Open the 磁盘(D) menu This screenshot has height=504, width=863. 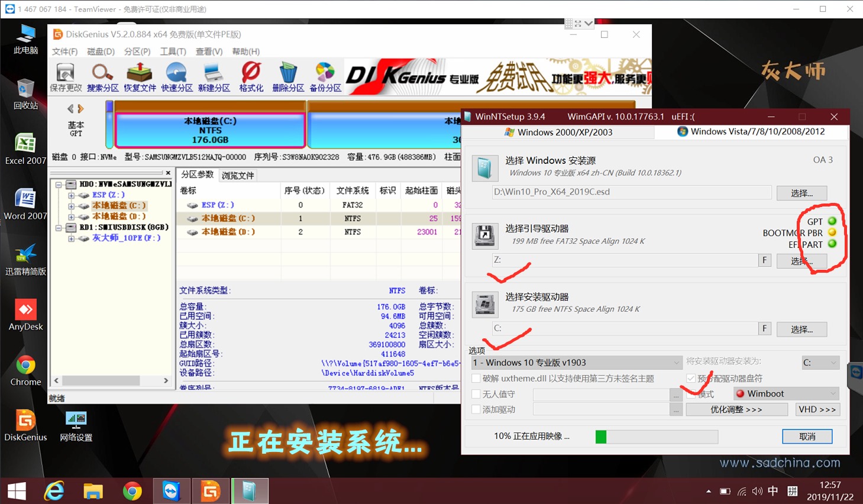101,51
